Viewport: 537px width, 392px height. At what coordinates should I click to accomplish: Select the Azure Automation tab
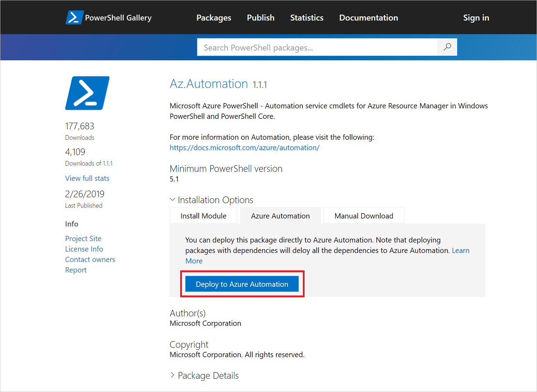coord(280,215)
